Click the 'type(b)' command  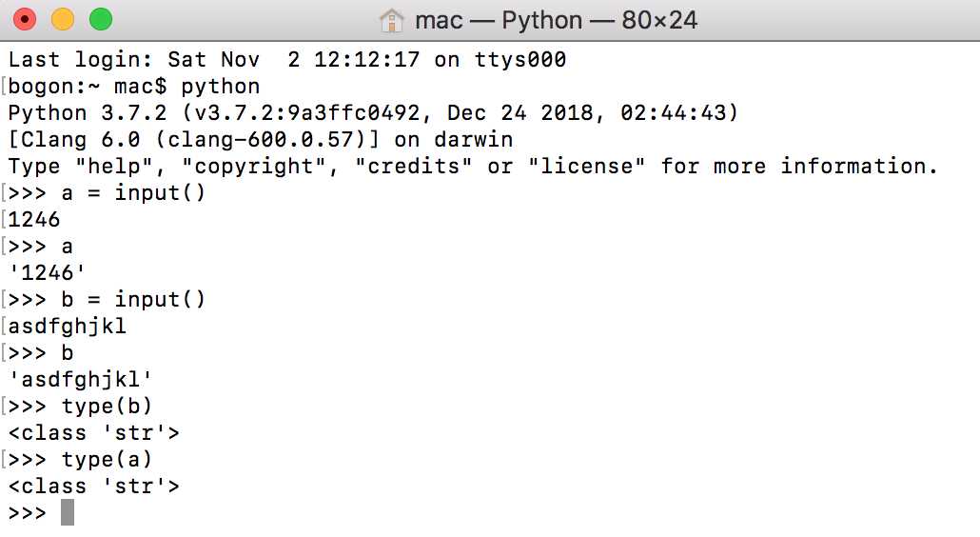coord(107,407)
